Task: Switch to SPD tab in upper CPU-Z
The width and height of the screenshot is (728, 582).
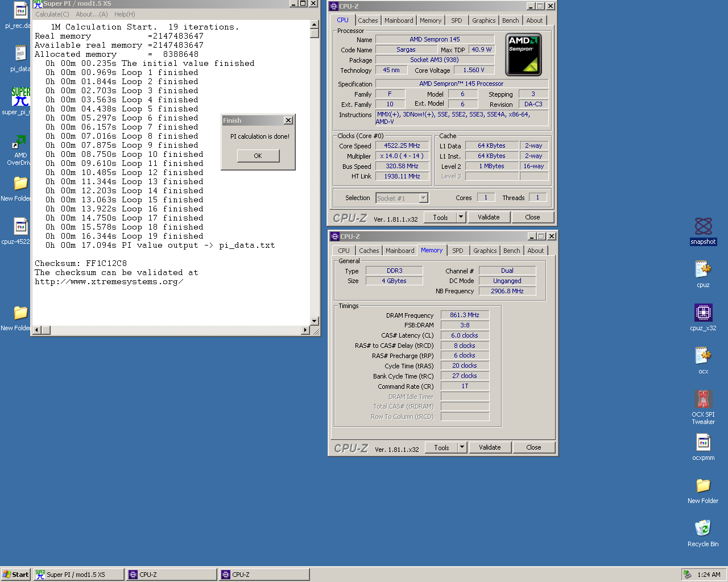Action: pos(457,20)
